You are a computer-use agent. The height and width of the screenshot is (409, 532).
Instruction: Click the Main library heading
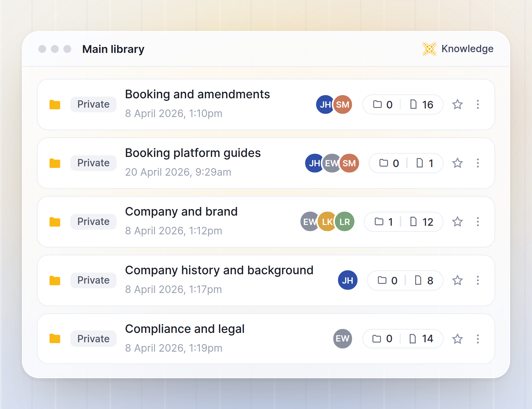pyautogui.click(x=113, y=49)
